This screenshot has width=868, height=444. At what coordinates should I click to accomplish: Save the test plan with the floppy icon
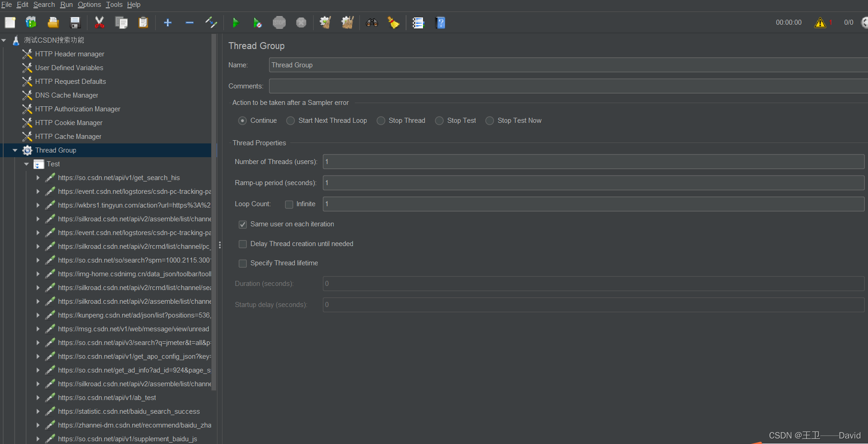(75, 22)
